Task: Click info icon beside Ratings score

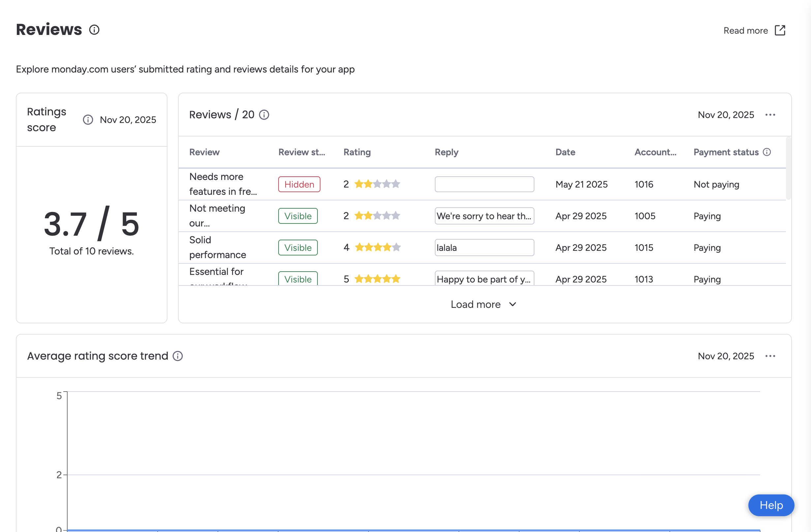Action: click(x=88, y=120)
